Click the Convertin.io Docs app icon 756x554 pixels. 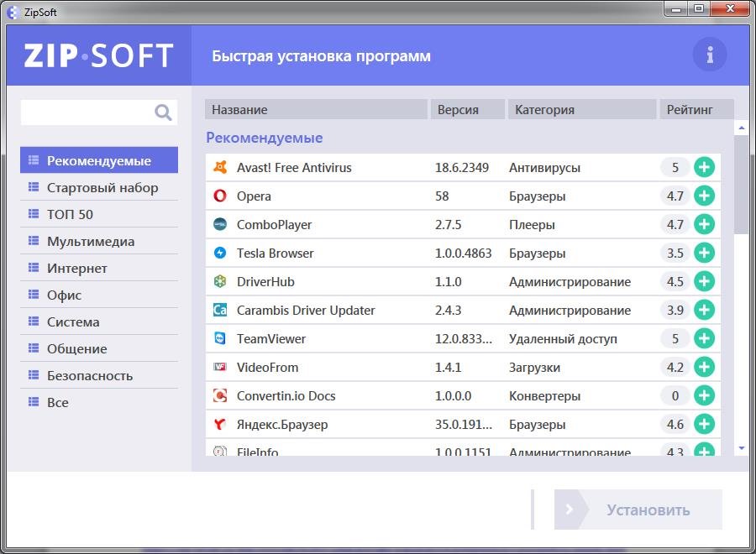220,395
